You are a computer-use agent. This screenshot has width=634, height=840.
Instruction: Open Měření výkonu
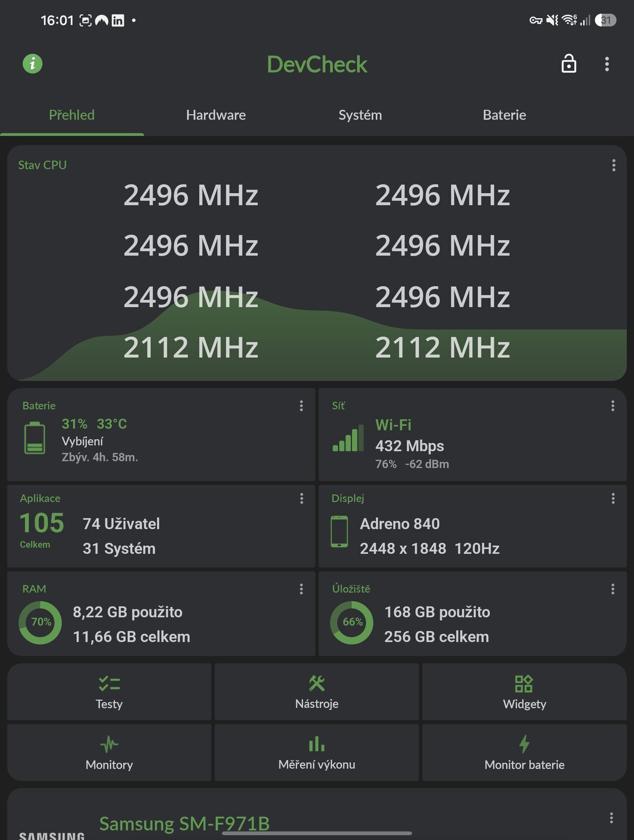317,752
